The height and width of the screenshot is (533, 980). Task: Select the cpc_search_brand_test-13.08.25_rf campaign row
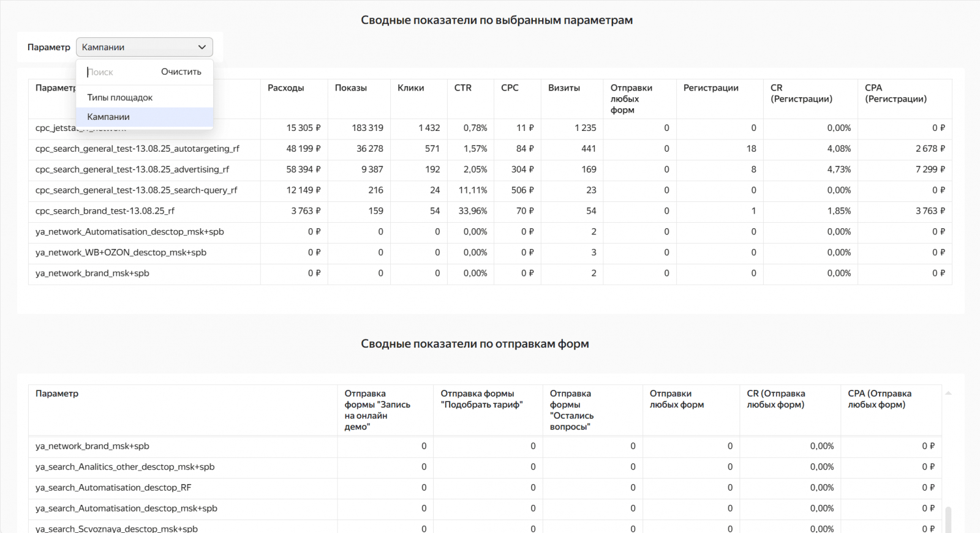click(105, 211)
